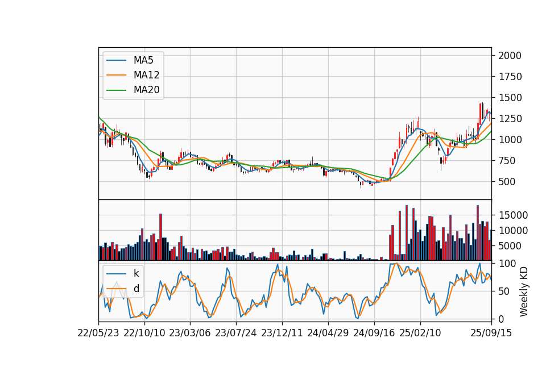Click the blue k legend line sample
This screenshot has height=392, width=546.
click(116, 273)
